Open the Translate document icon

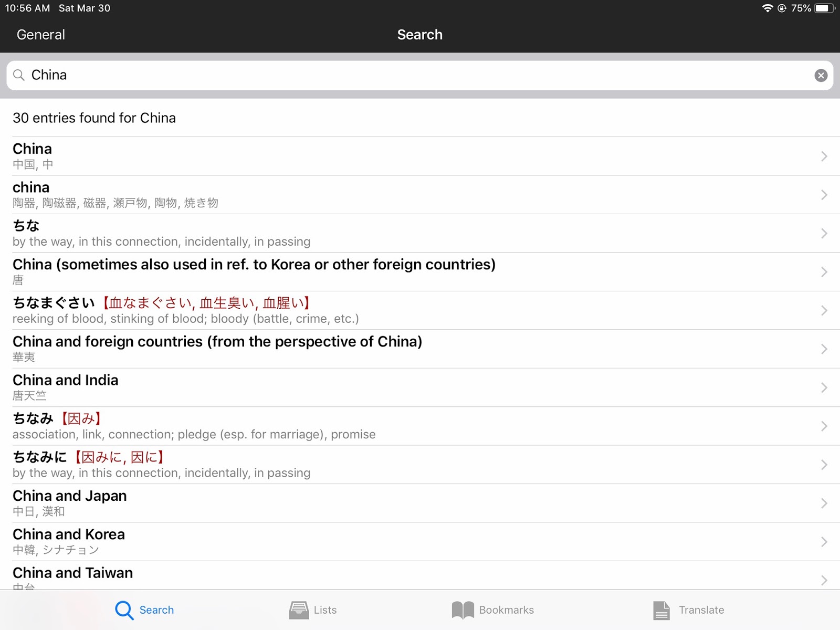pyautogui.click(x=661, y=610)
